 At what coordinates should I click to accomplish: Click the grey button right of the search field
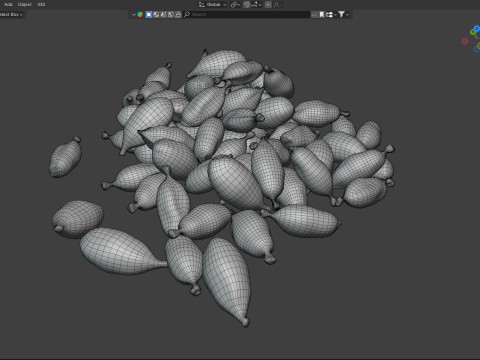tap(314, 14)
